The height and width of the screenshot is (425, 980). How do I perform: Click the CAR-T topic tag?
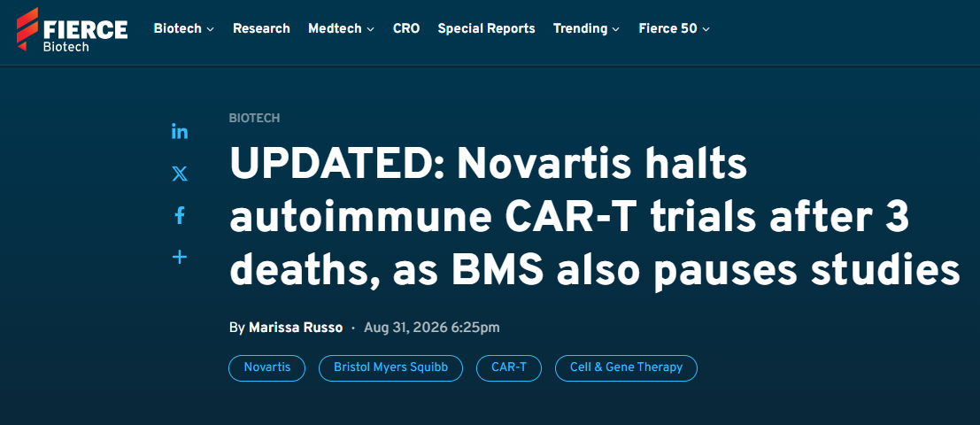pos(509,367)
